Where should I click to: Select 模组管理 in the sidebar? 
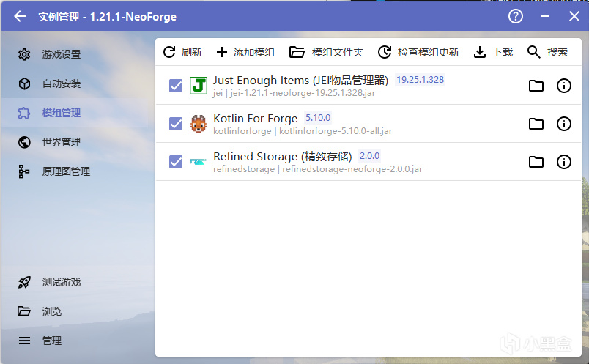click(x=75, y=113)
